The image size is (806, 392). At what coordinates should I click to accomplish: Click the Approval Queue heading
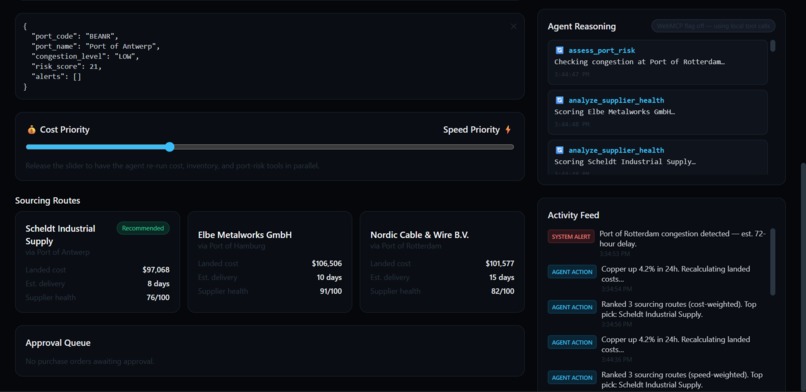pyautogui.click(x=58, y=343)
